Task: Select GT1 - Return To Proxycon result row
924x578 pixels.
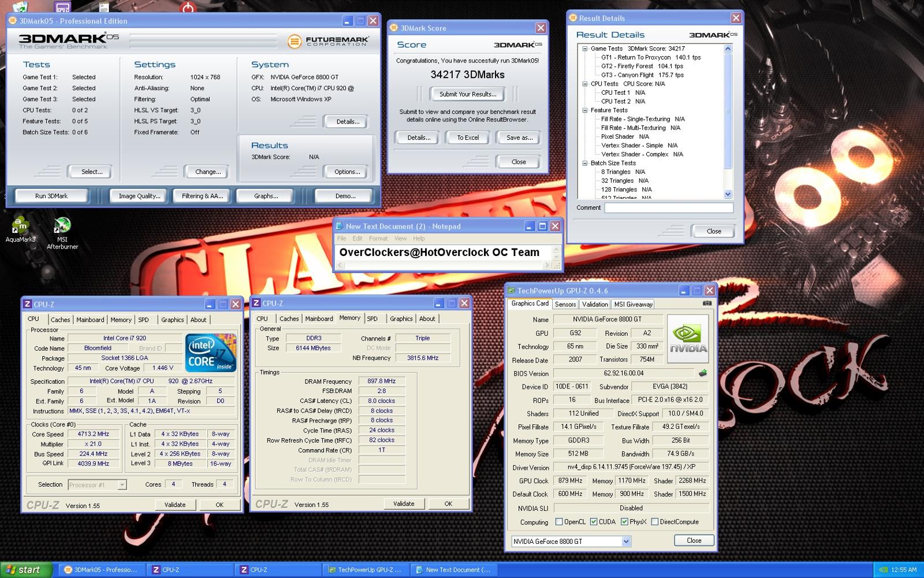Action: [650, 57]
